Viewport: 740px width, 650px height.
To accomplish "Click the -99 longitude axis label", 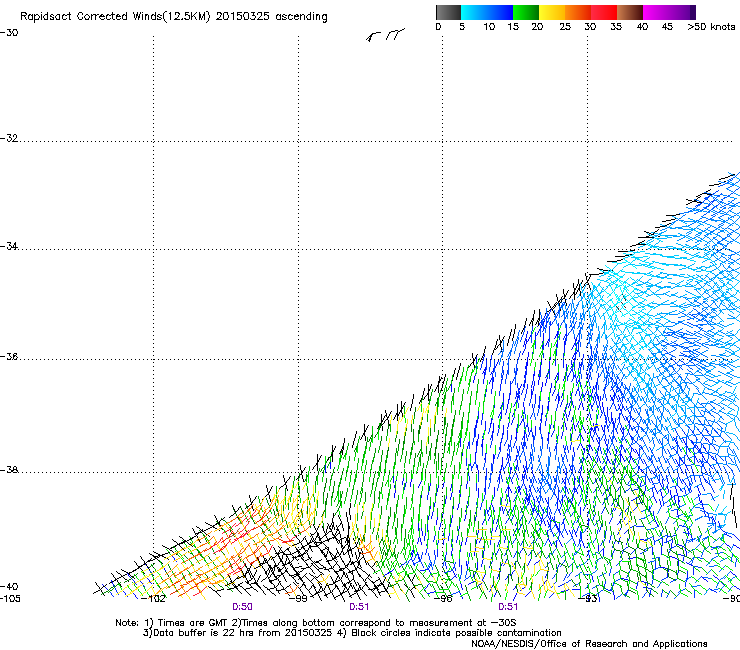I will [298, 599].
